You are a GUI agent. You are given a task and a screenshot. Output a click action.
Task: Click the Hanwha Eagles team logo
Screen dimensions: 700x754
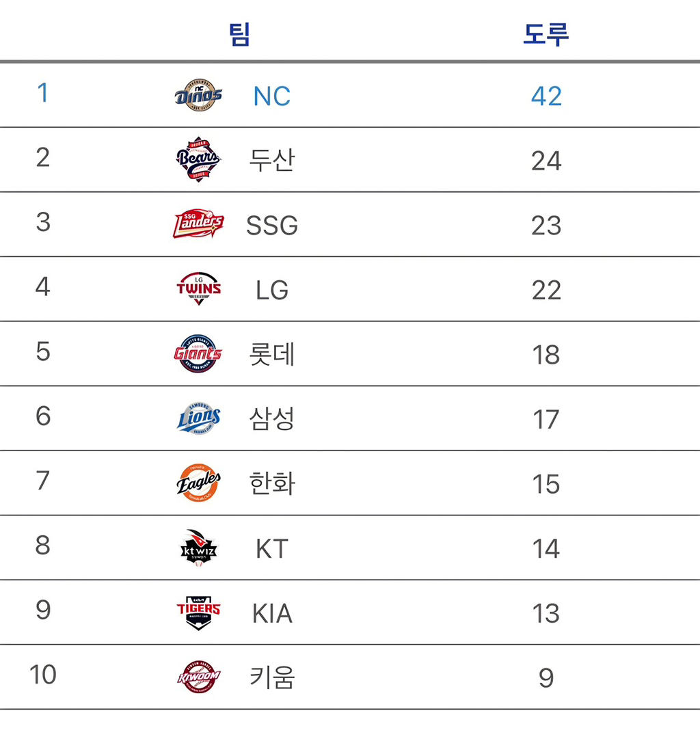[198, 483]
